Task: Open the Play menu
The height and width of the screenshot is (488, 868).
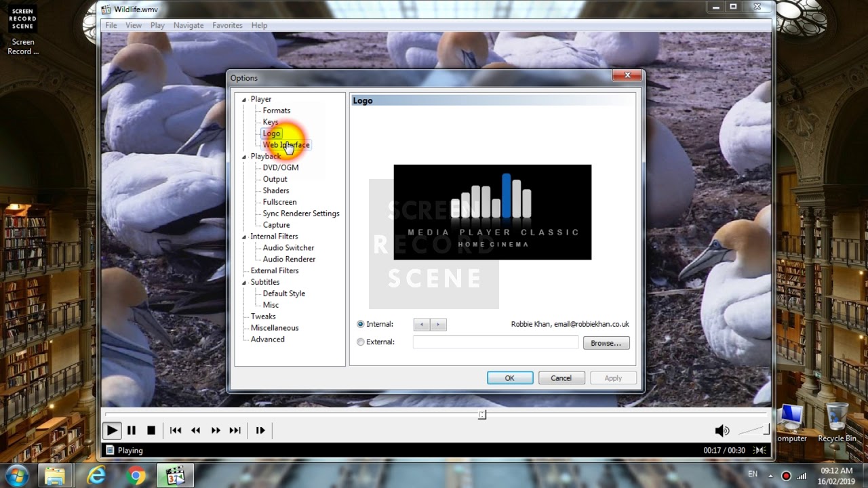Action: click(157, 25)
